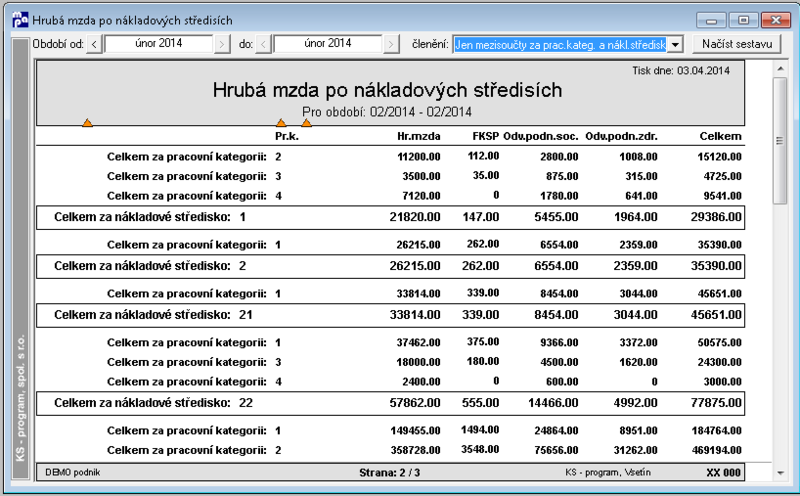Maximize the Hrubá mzda window
Screen dimensions: 800x496
pos(743,20)
